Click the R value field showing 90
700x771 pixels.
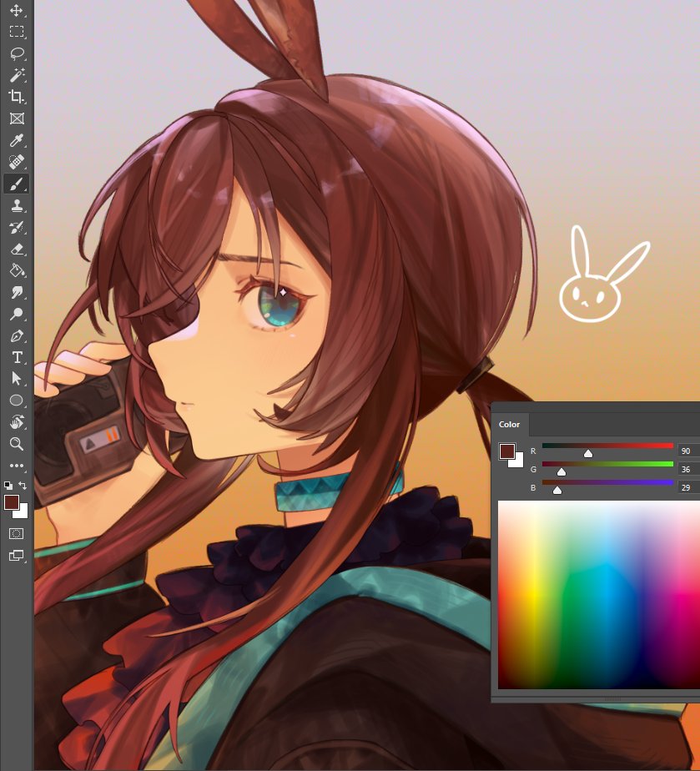[688, 451]
